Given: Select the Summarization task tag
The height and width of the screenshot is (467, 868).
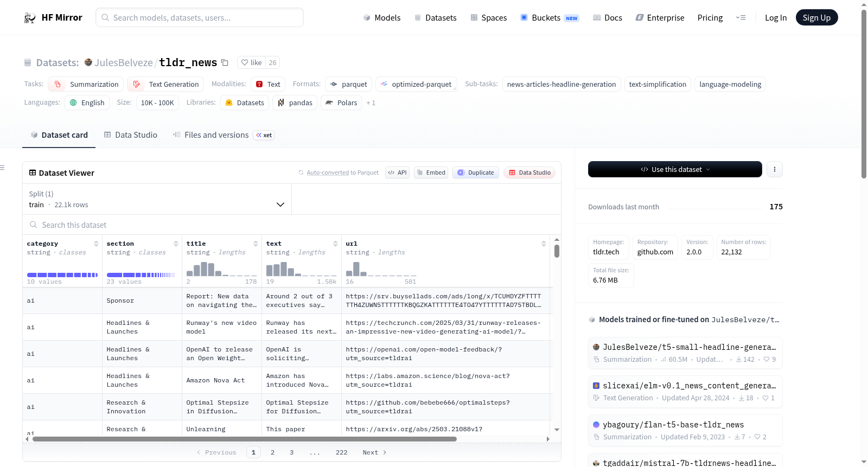Looking at the screenshot, I should pos(86,84).
